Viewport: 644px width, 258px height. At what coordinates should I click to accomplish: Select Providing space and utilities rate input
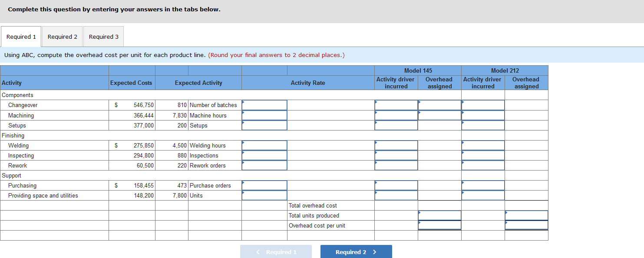(264, 195)
